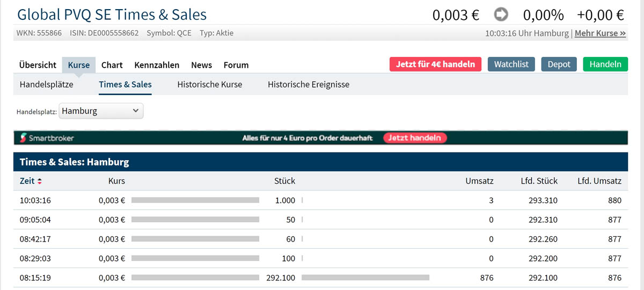Viewport: 644px width, 290px height.
Task: Switch to the Übersicht tab
Action: (38, 65)
